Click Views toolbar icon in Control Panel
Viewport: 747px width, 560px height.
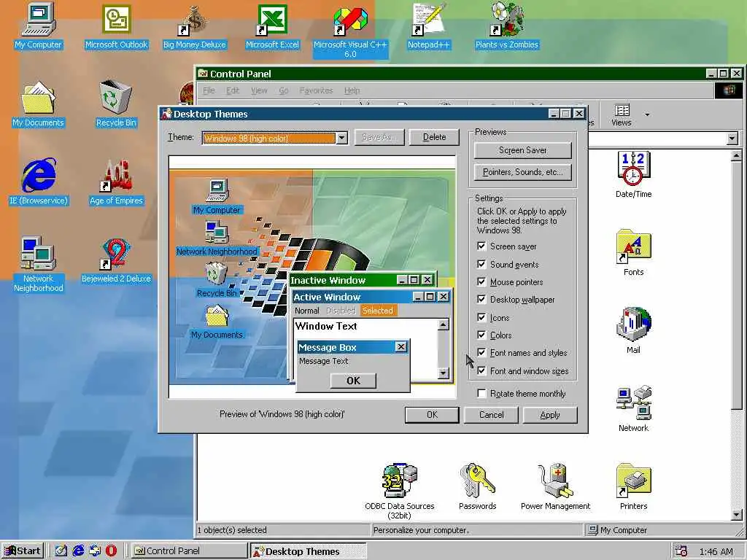(x=622, y=115)
